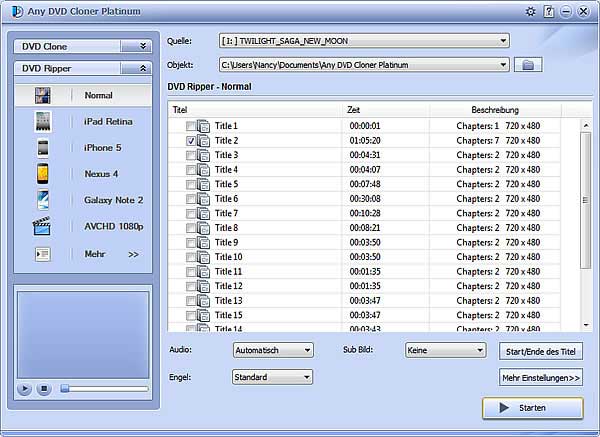
Task: Collapse the DVD Ripper panel
Action: pyautogui.click(x=142, y=68)
